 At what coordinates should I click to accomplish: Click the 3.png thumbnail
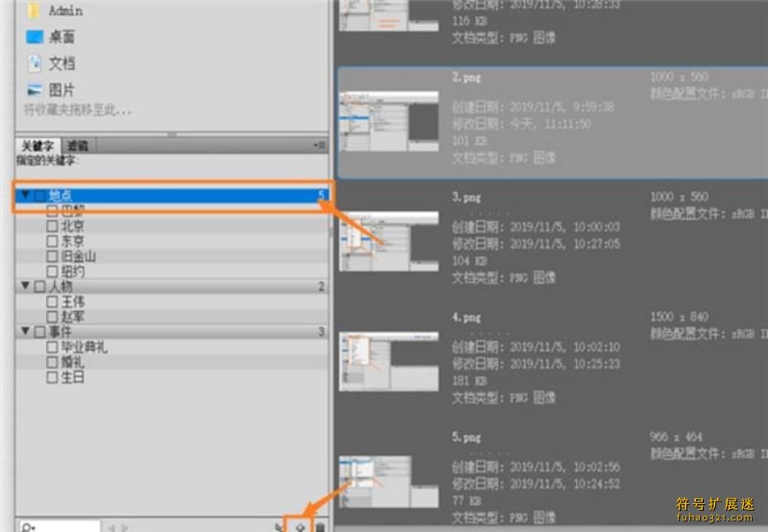[389, 241]
